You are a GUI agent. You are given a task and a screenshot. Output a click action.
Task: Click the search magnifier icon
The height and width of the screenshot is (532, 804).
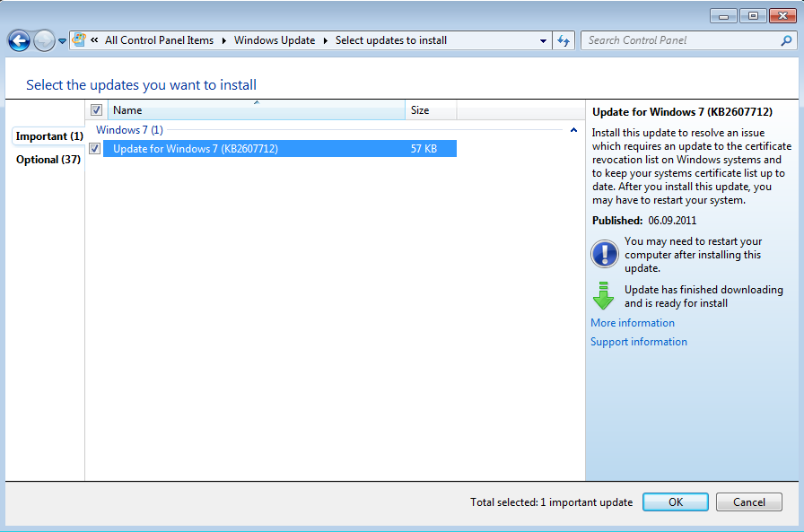786,40
